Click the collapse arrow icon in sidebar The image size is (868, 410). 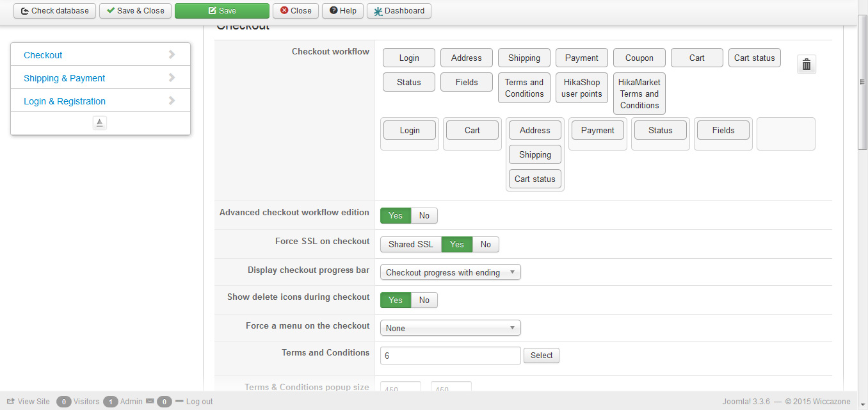100,123
